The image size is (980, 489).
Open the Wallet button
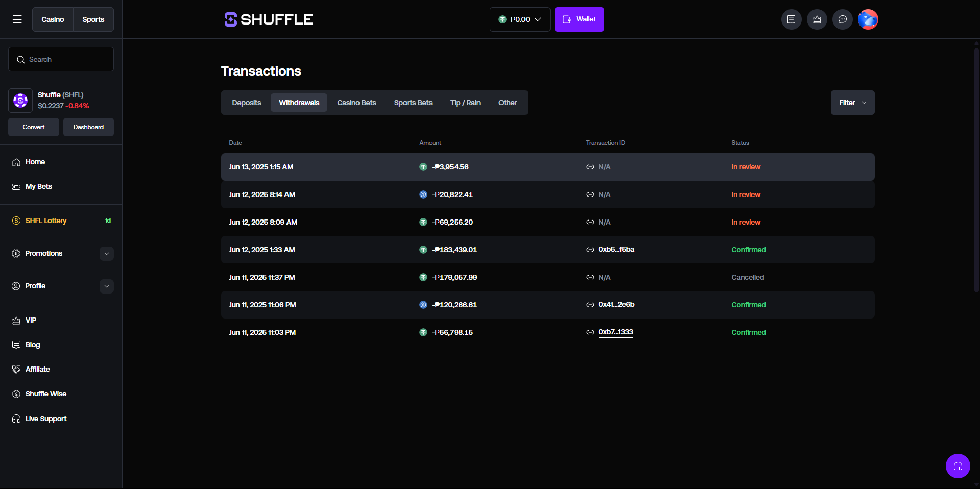tap(579, 19)
